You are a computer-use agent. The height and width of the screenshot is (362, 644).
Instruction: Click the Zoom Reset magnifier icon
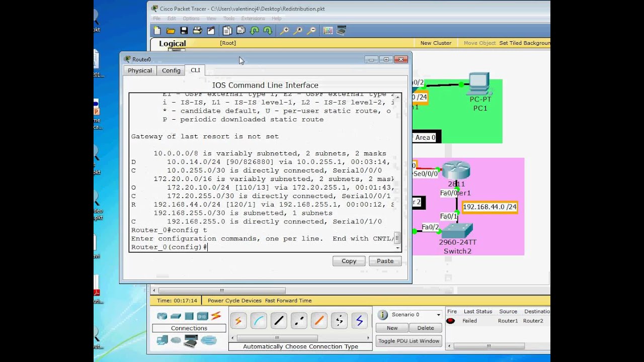(298, 31)
